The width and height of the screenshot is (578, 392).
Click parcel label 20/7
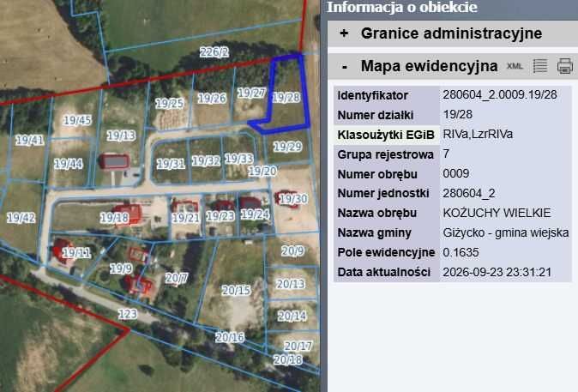[176, 278]
